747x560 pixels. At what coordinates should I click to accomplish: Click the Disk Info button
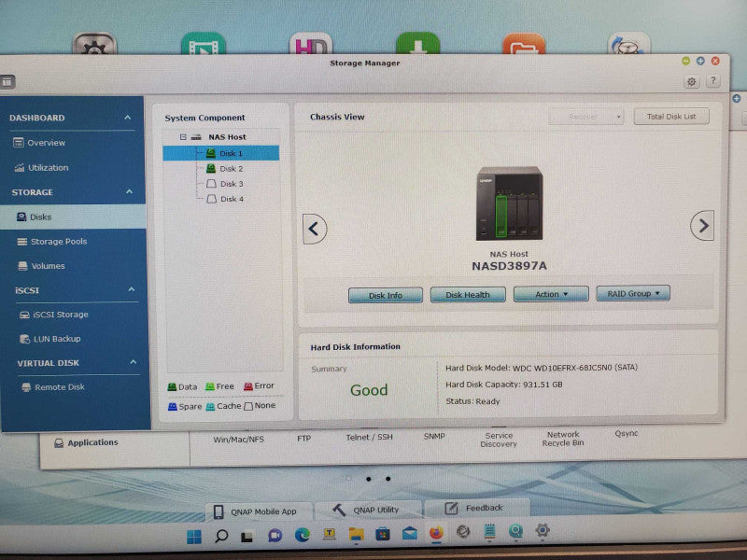coord(386,295)
